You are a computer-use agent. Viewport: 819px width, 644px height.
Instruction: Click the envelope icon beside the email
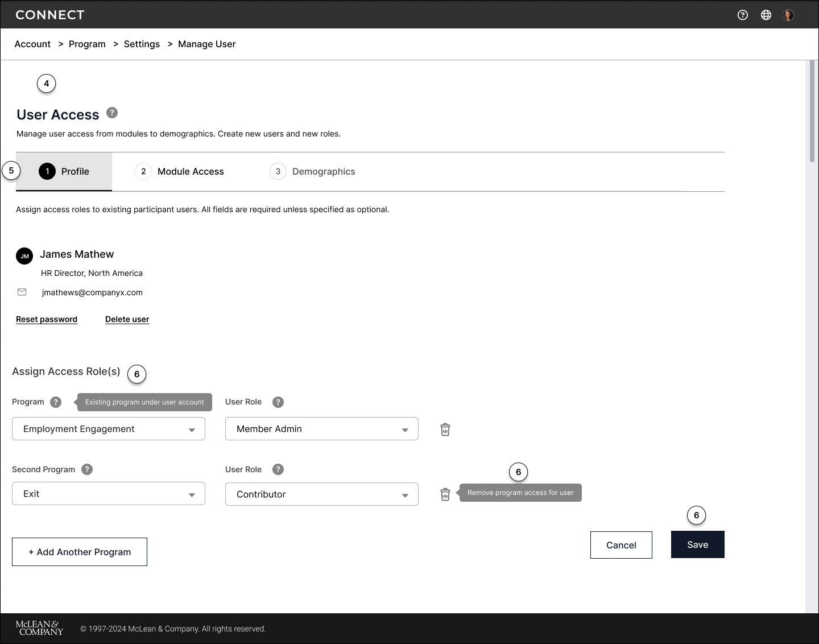coord(22,292)
